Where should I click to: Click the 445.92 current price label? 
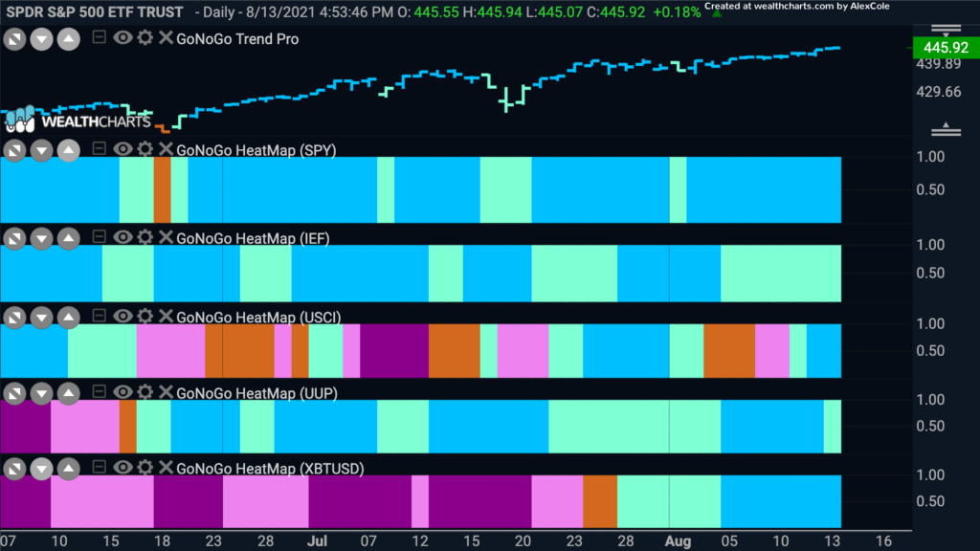[x=946, y=48]
